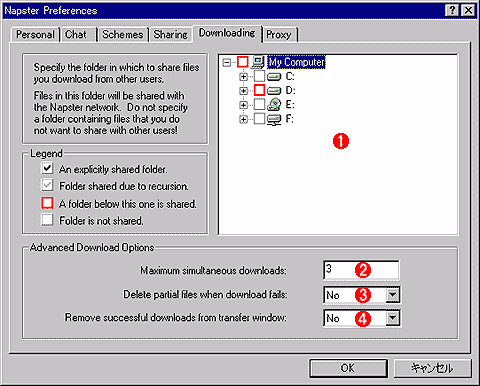
Task: Click the folder is not shared legend box
Action: [x=47, y=220]
